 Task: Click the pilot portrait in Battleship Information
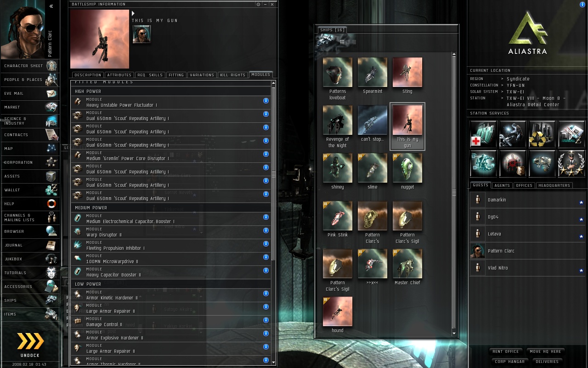point(141,34)
